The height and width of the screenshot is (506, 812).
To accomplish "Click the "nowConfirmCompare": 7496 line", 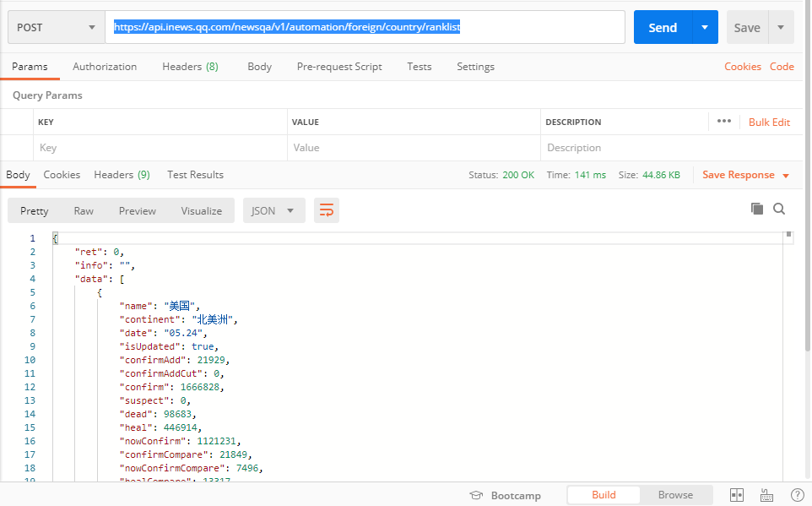I will 191,468.
